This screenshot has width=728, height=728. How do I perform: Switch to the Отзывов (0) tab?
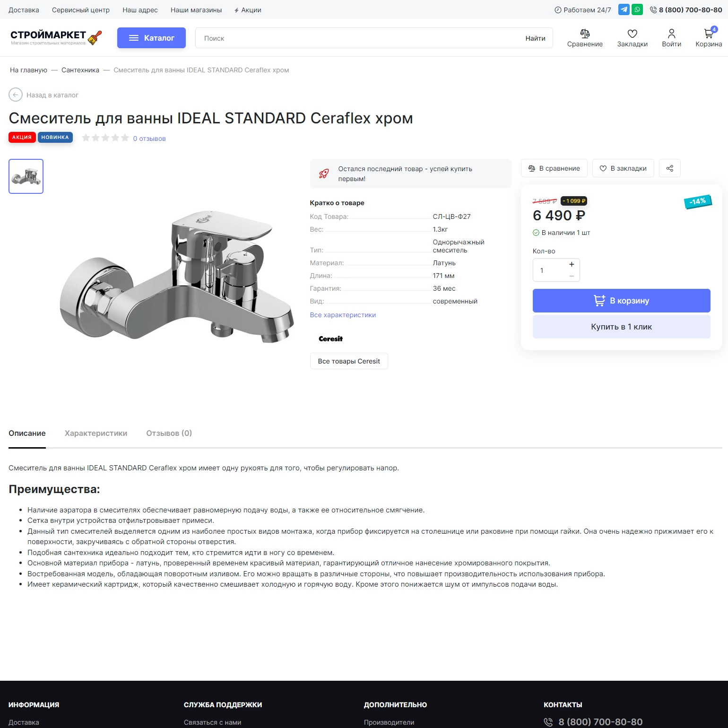[x=169, y=433]
